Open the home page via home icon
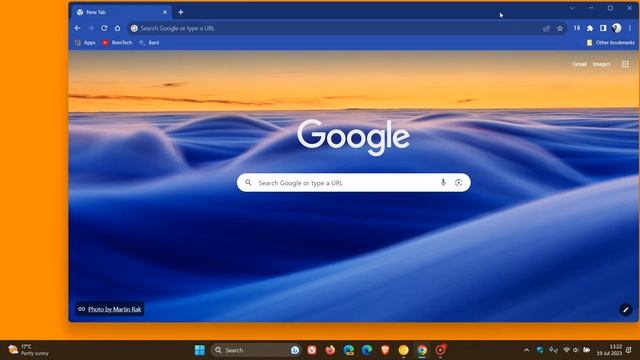 click(x=118, y=28)
